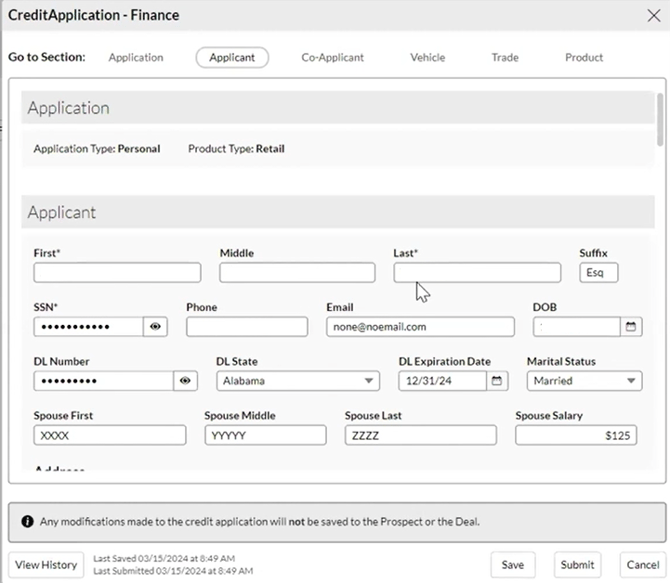The image size is (670, 583).
Task: Save the credit application
Action: click(x=512, y=564)
